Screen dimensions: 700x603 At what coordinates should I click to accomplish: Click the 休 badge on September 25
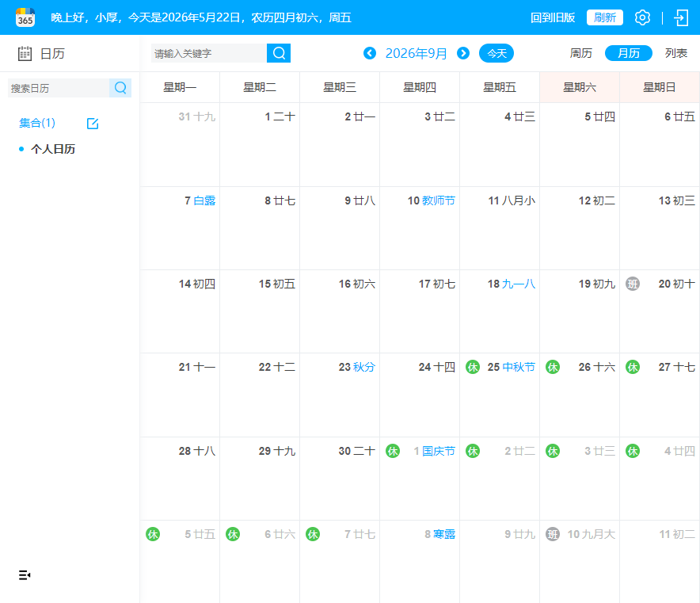click(472, 367)
